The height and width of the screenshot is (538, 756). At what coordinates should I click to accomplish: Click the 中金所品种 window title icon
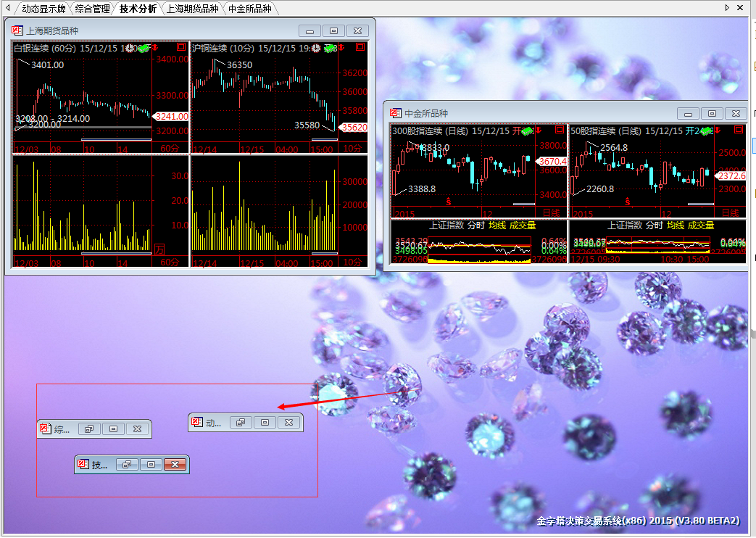point(396,113)
